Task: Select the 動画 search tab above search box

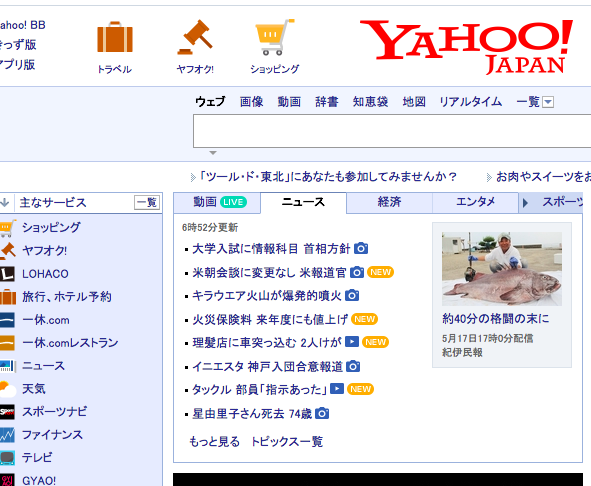Action: 289,101
